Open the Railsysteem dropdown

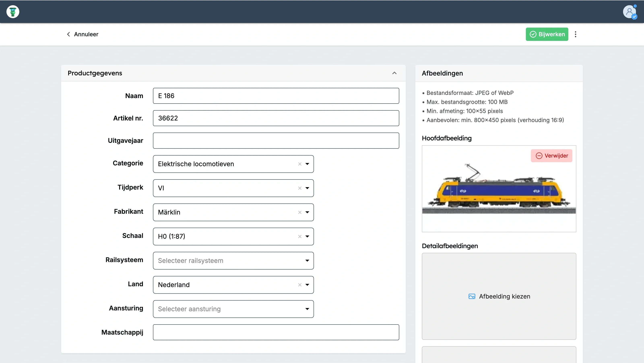[x=233, y=261]
